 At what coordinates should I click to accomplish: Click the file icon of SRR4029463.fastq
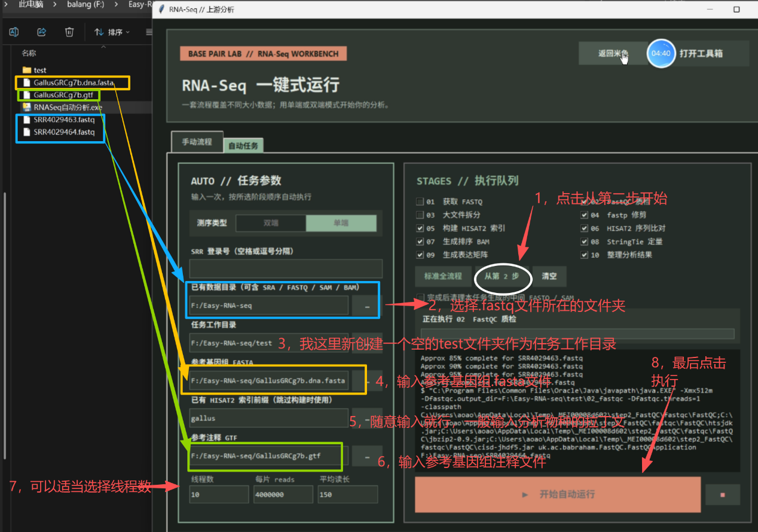point(26,120)
